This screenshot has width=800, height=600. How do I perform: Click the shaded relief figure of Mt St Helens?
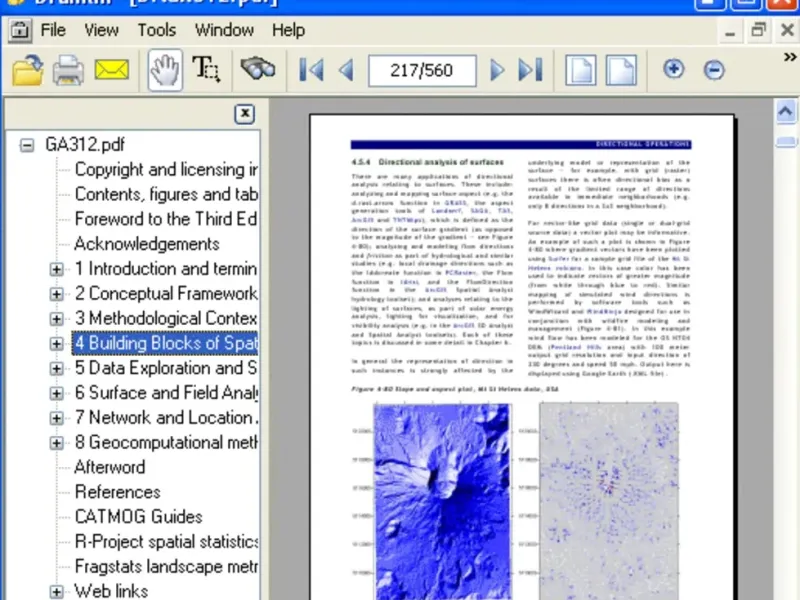pos(442,501)
